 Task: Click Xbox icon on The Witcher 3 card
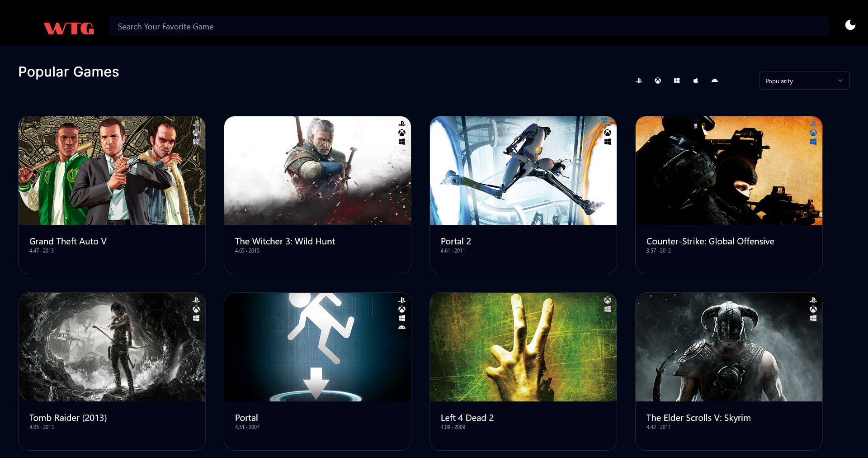tap(402, 133)
